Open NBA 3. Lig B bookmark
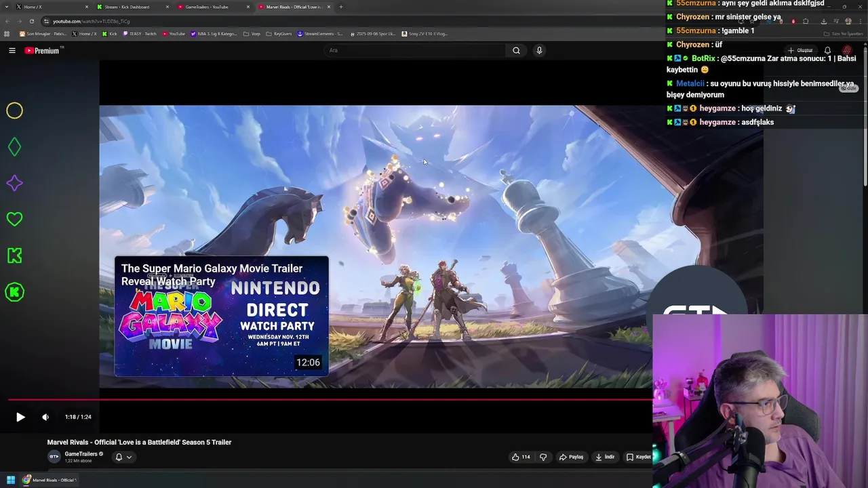 click(214, 33)
